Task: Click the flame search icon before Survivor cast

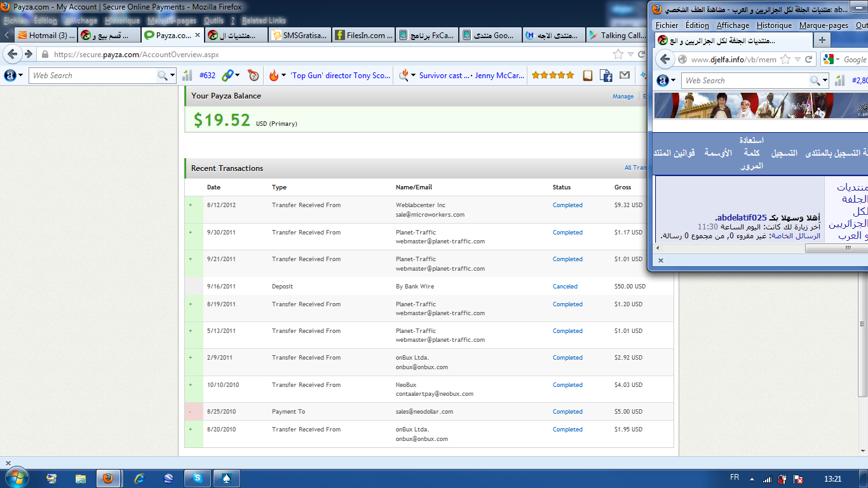Action: coord(403,76)
